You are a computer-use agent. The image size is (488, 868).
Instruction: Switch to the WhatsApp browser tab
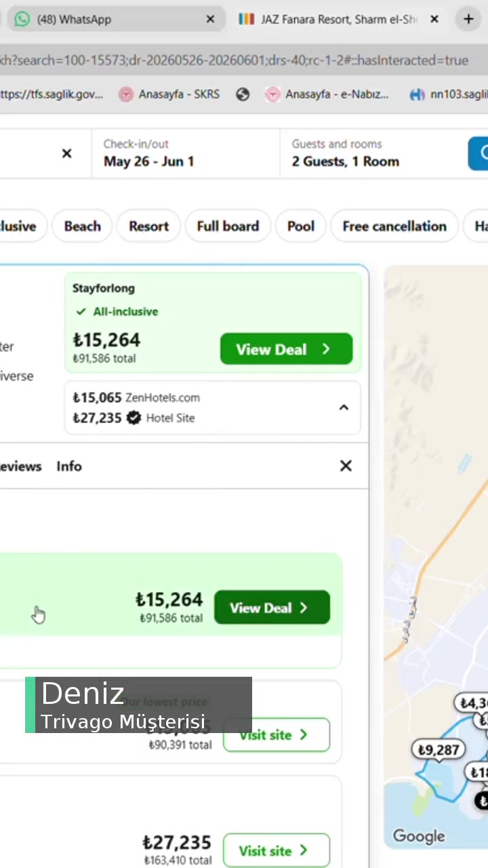click(115, 19)
